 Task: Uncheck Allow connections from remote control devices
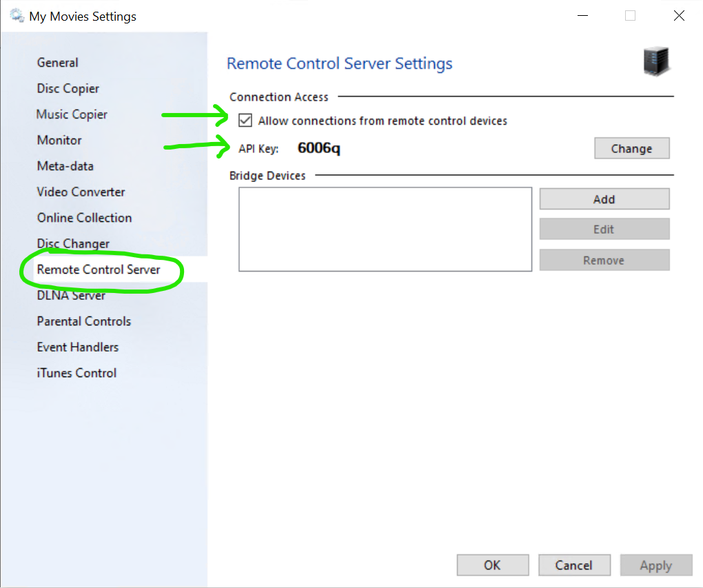[245, 121]
